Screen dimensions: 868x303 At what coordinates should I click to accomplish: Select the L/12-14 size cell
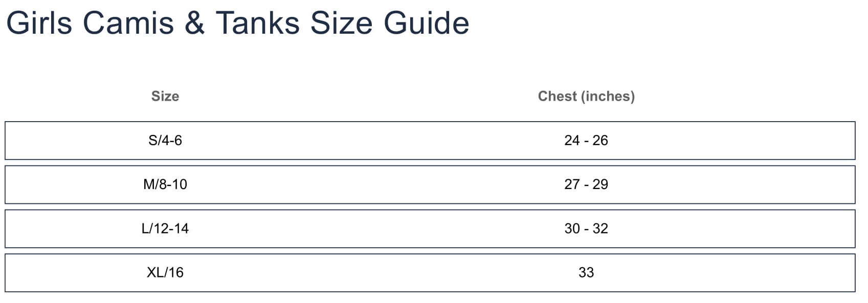[x=165, y=228]
